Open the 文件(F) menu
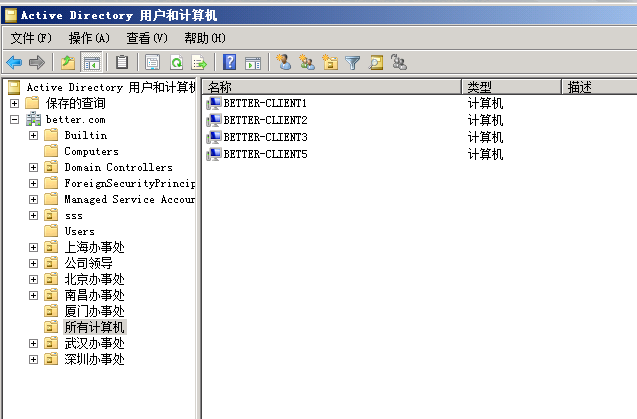Image resolution: width=637 pixels, height=419 pixels. coord(31,38)
